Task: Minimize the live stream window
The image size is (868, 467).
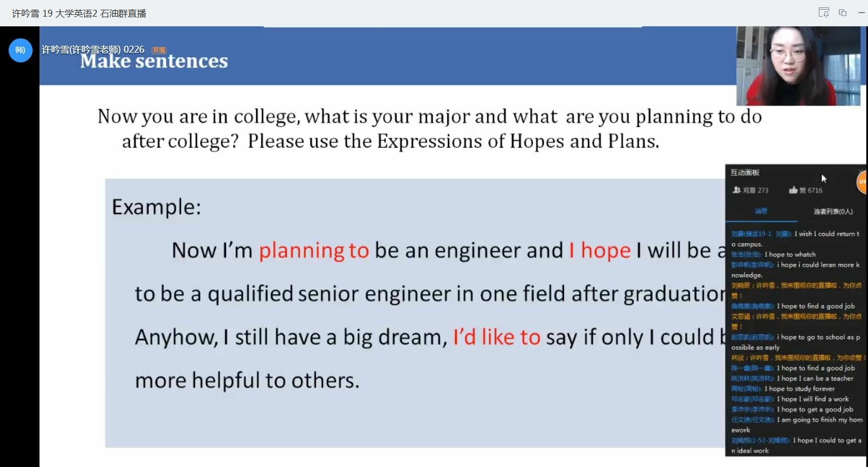Action: click(861, 13)
